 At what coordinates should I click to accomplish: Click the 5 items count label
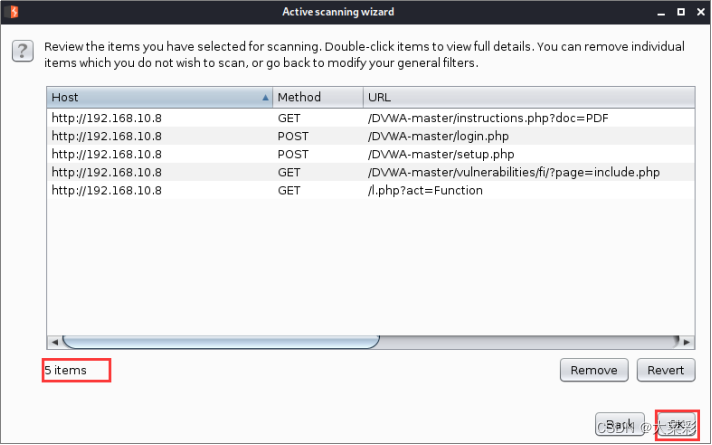(65, 371)
